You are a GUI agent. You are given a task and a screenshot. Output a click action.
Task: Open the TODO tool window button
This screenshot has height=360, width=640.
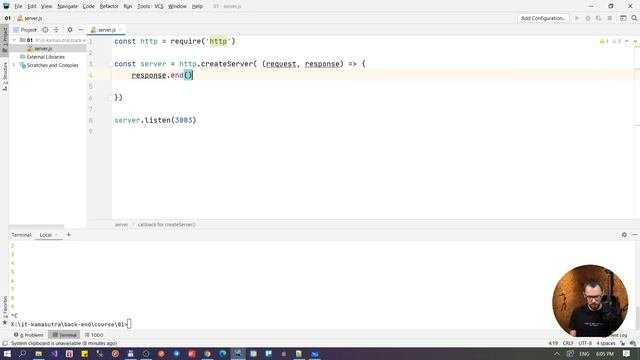click(x=94, y=335)
